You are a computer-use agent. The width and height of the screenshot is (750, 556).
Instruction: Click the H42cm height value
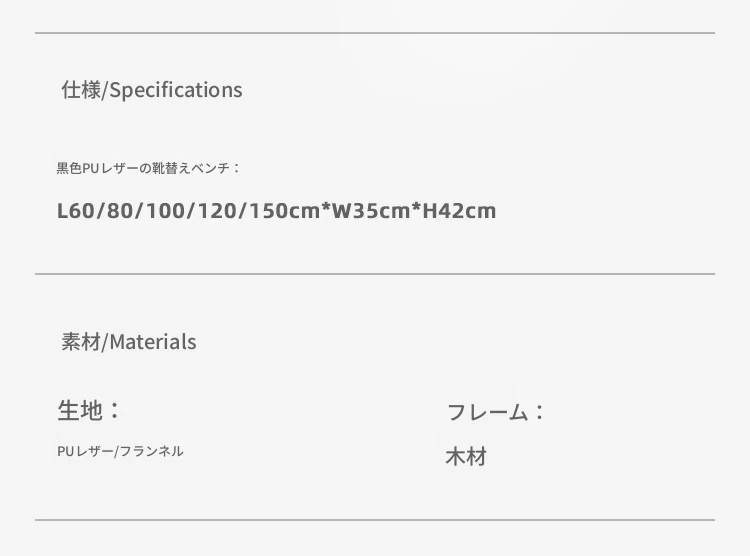pos(459,211)
